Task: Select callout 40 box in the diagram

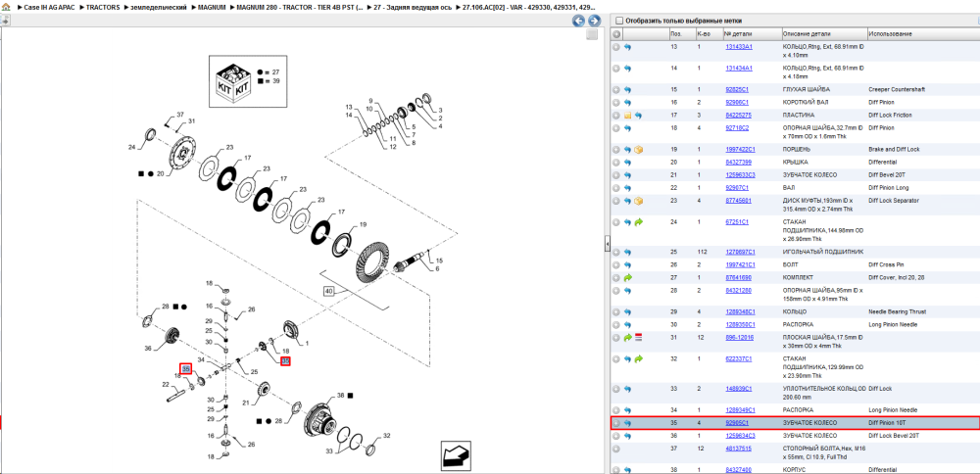Action: coord(328,291)
